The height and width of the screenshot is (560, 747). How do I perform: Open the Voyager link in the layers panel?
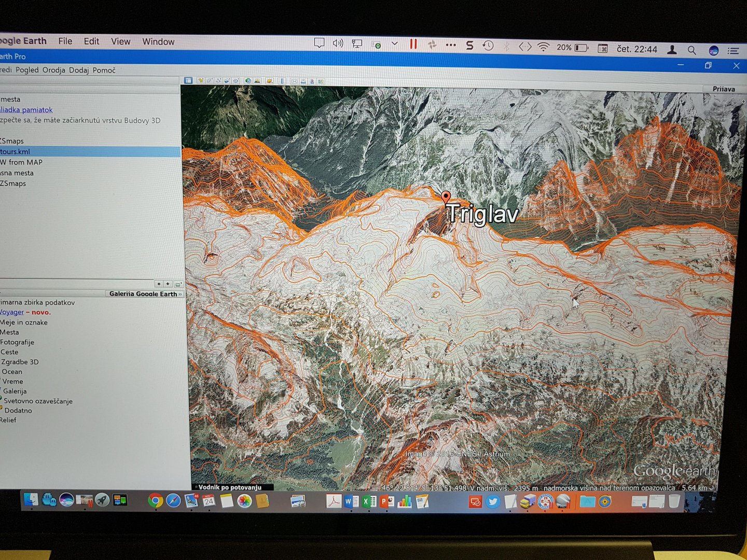click(x=12, y=312)
